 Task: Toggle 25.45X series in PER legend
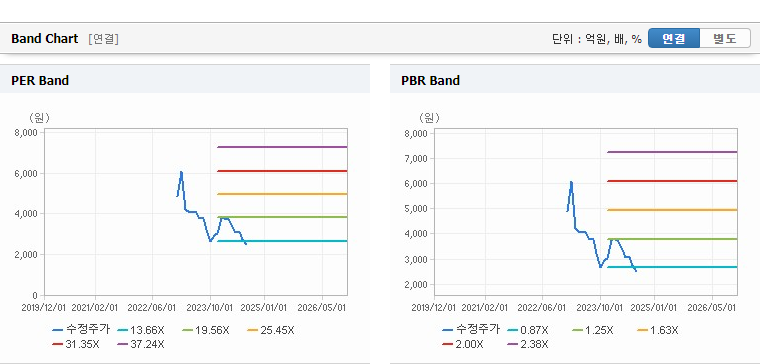point(270,330)
